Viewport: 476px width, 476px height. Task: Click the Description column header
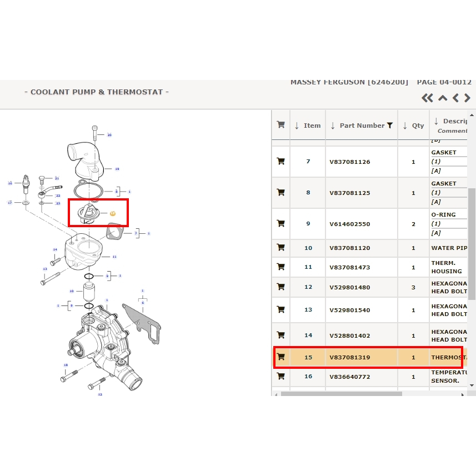(x=453, y=121)
